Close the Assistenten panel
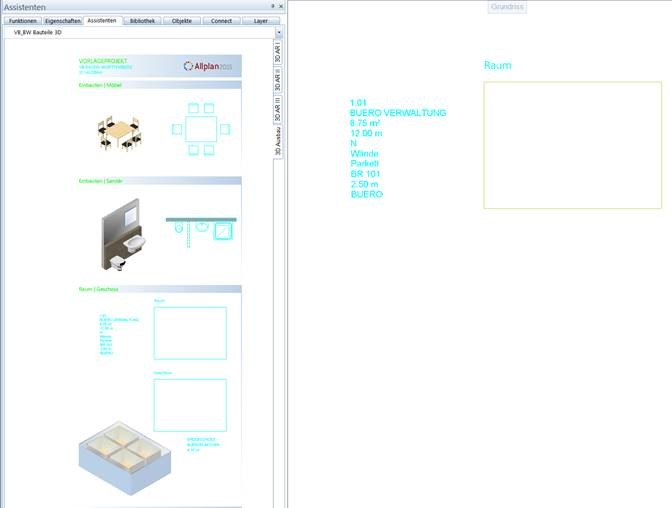 (281, 6)
